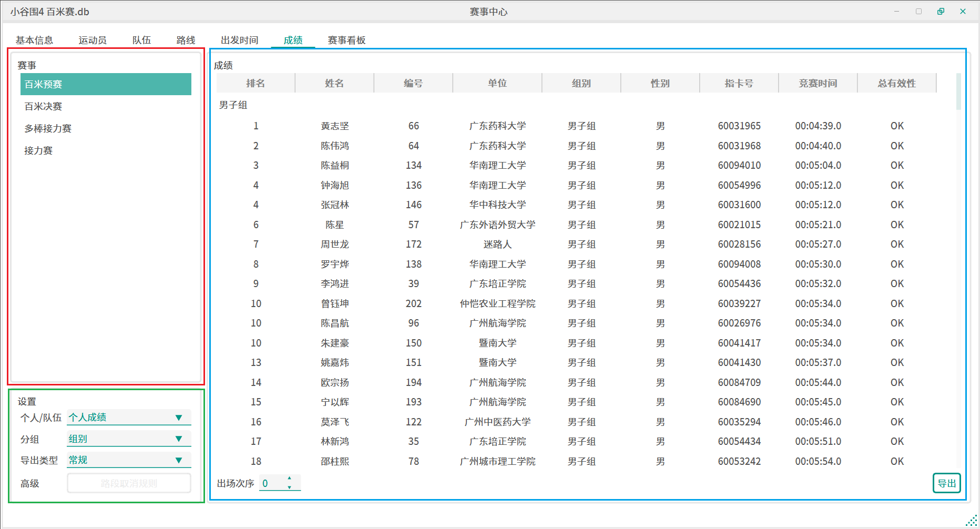Click the 排名 column header
The image size is (980, 529).
point(256,83)
